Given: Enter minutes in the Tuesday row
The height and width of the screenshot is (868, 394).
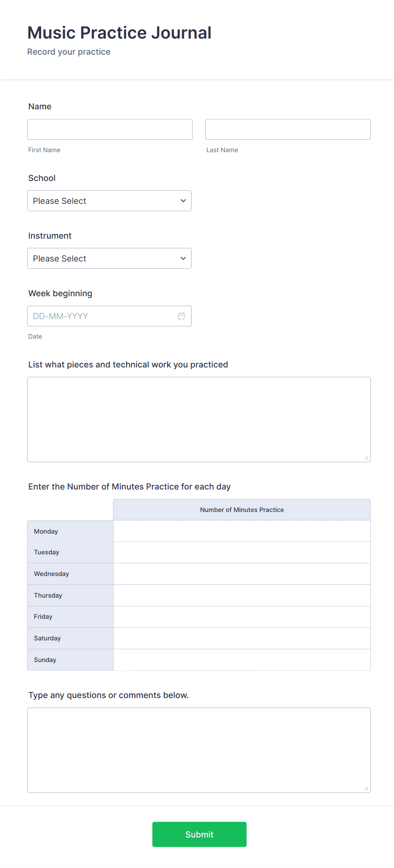Looking at the screenshot, I should [x=241, y=552].
